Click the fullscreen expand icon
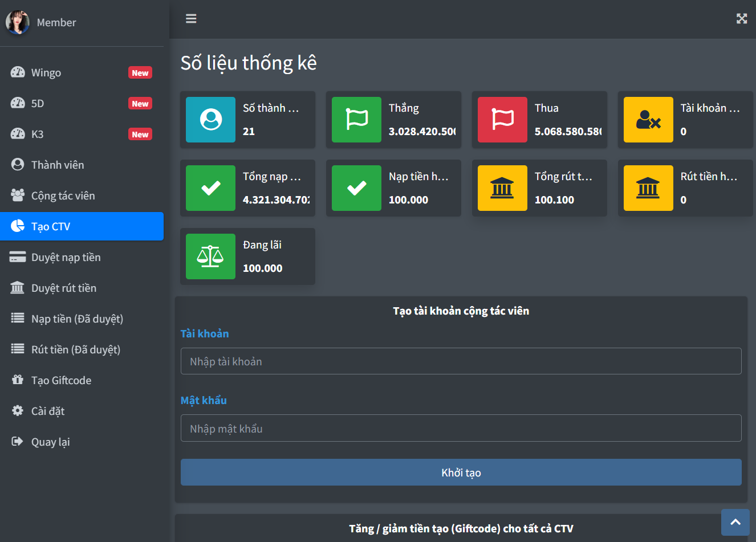The image size is (756, 542). click(741, 19)
